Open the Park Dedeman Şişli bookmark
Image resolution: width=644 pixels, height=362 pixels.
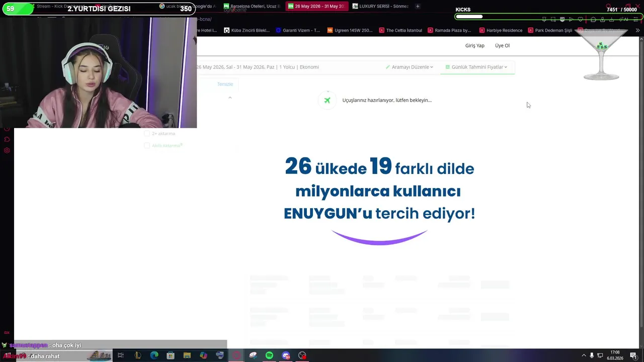550,30
